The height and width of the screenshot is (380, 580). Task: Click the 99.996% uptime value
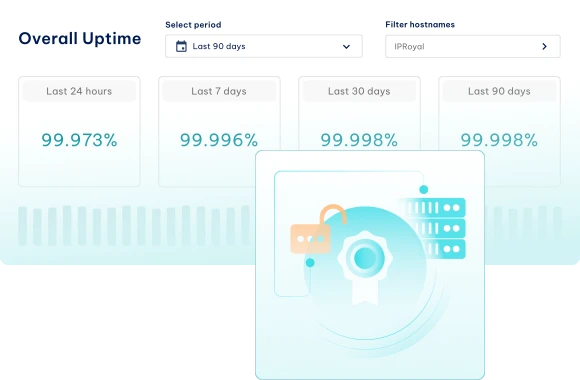pos(219,140)
